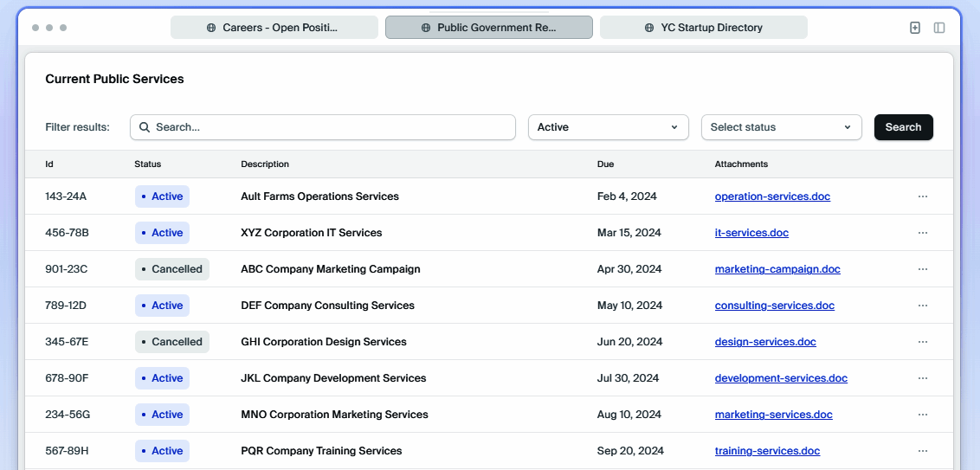980x470 pixels.
Task: Click the Due column header
Action: [x=605, y=164]
